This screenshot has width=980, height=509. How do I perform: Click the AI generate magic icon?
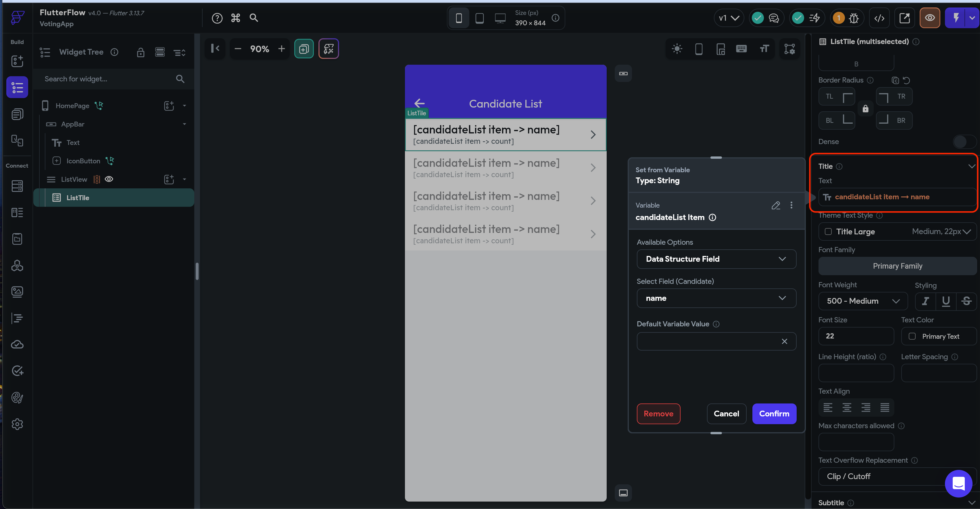tap(328, 49)
